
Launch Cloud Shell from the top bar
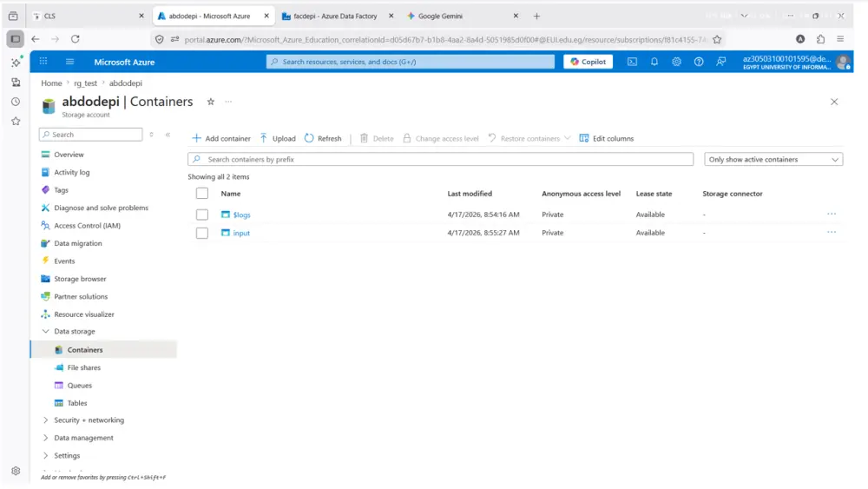point(632,62)
